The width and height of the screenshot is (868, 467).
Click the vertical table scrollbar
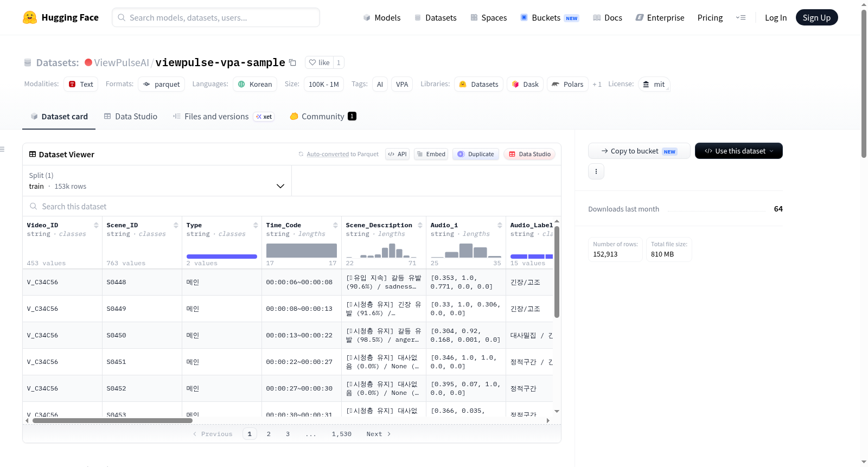click(x=557, y=271)
